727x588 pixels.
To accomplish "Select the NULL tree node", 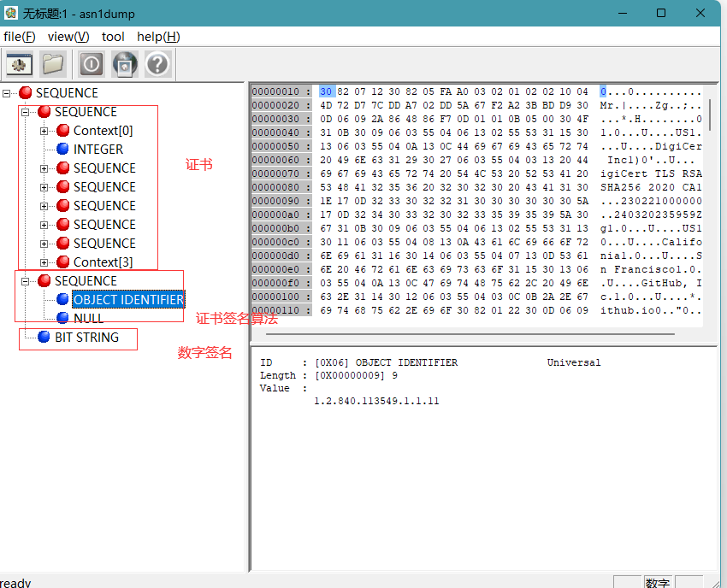I will [89, 318].
